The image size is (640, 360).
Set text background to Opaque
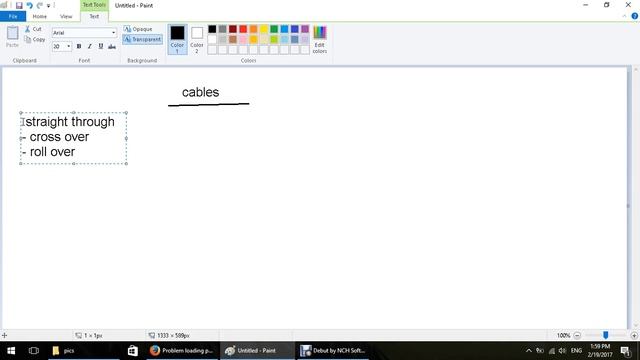click(138, 29)
